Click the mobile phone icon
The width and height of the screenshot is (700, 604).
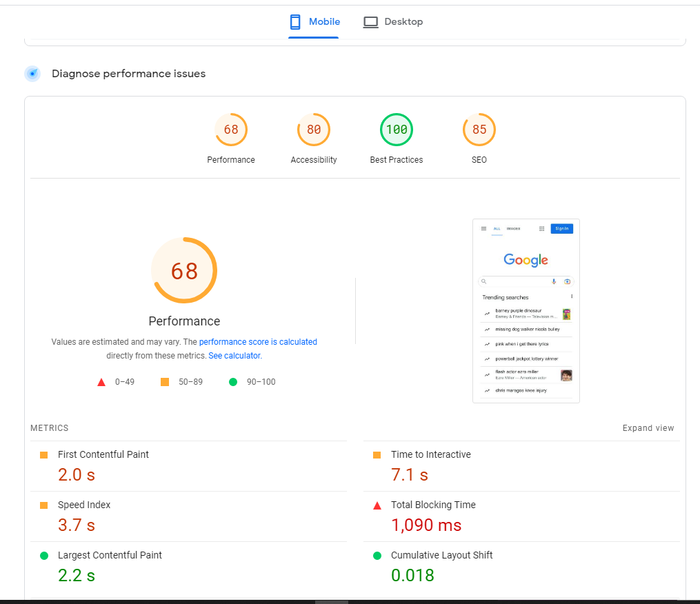(295, 22)
